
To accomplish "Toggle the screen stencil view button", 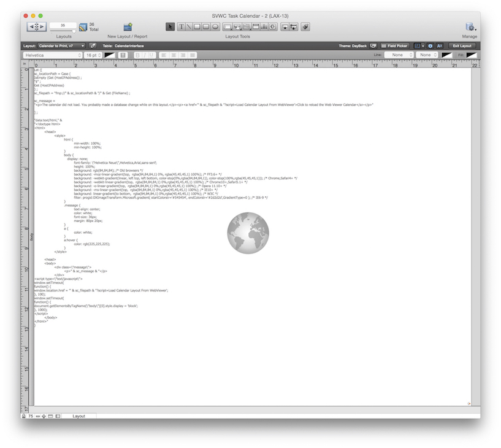I will pos(417,46).
